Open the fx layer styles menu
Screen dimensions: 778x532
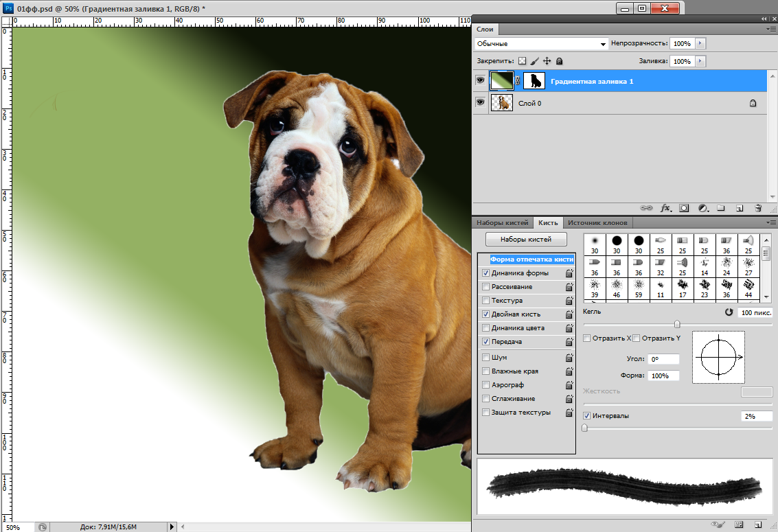(x=666, y=208)
